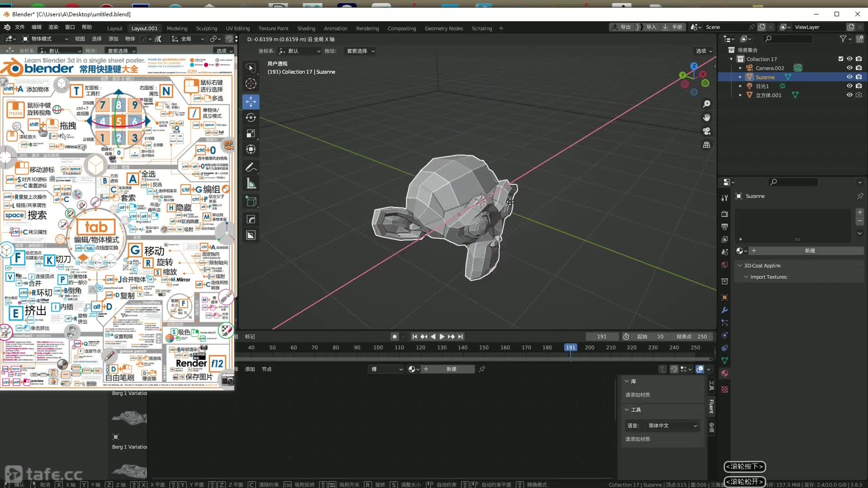
Task: Switch perspective/orthographic with the grid icon
Action: (x=707, y=145)
